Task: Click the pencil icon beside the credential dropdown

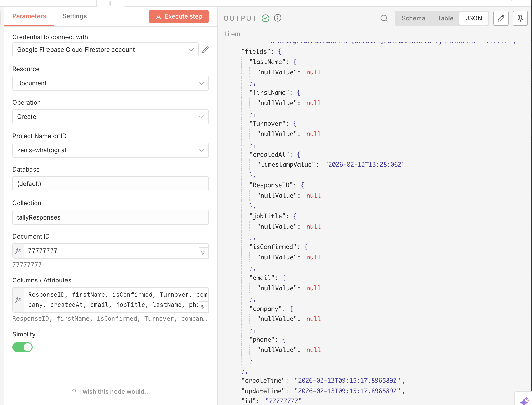Action: (x=205, y=50)
